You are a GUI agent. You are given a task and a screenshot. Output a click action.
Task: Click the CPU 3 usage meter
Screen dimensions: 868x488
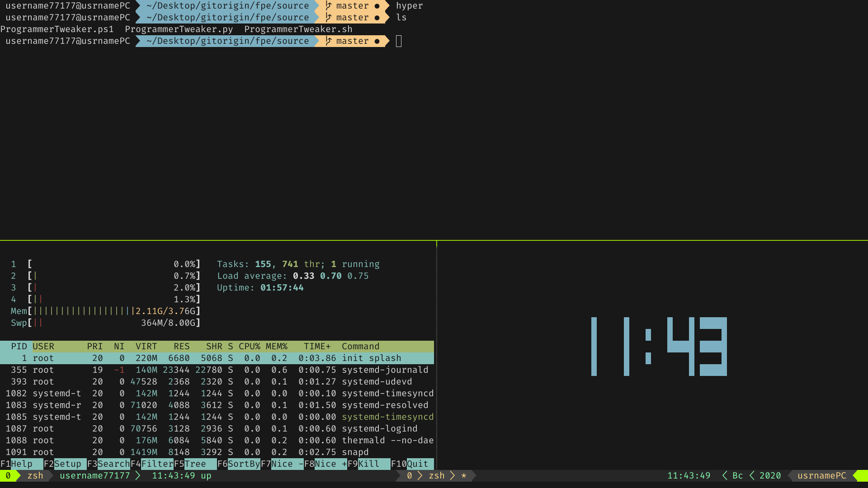106,288
